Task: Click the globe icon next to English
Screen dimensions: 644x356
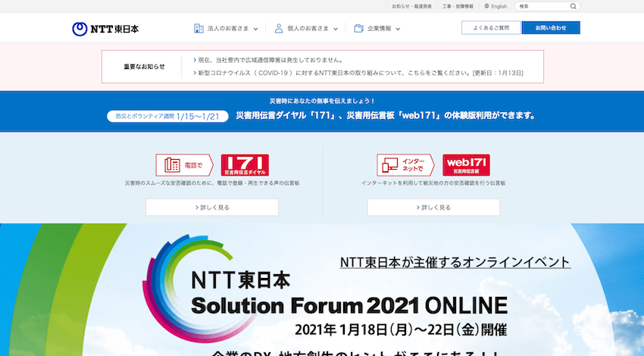Action: [x=486, y=6]
